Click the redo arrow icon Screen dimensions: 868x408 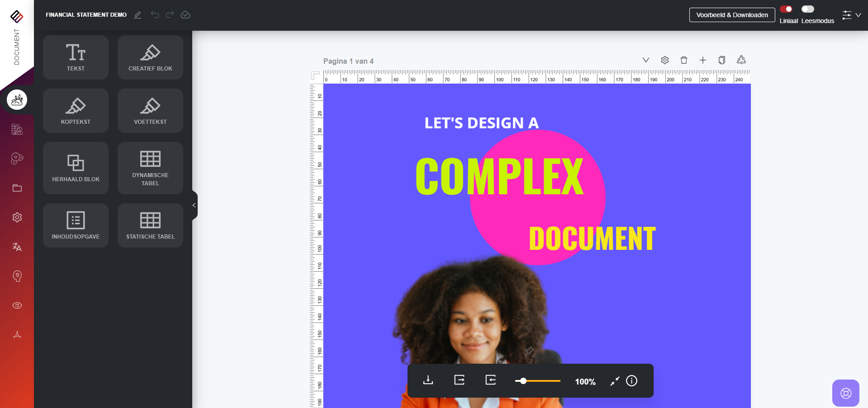point(170,15)
